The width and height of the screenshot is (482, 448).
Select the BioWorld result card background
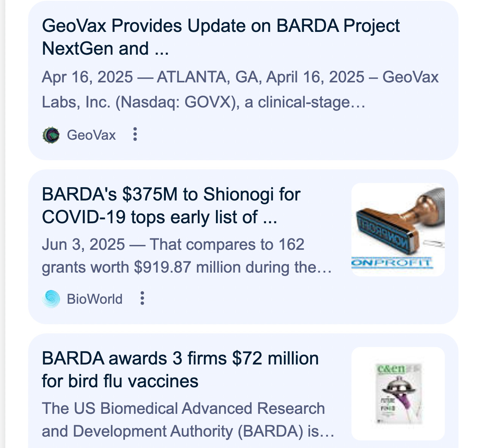click(243, 247)
